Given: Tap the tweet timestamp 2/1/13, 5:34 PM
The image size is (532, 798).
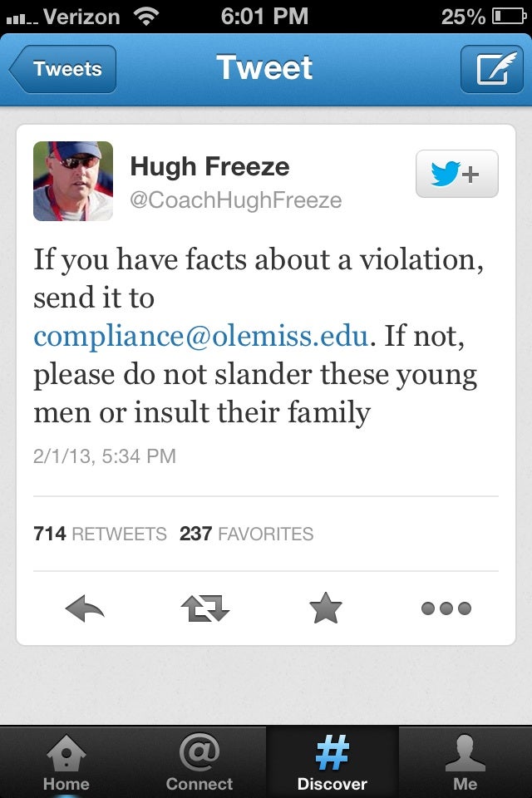Looking at the screenshot, I should [x=105, y=456].
